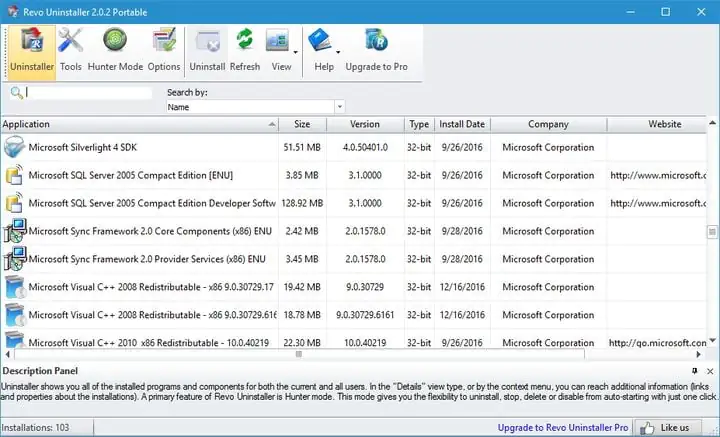The height and width of the screenshot is (437, 720).
Task: Sort list by Install Date column
Action: pyautogui.click(x=461, y=125)
